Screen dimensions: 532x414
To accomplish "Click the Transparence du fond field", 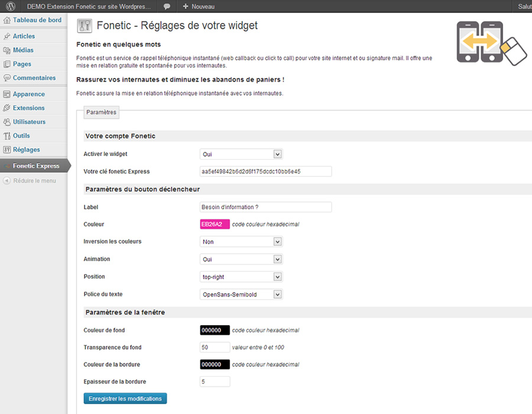I will [215, 347].
